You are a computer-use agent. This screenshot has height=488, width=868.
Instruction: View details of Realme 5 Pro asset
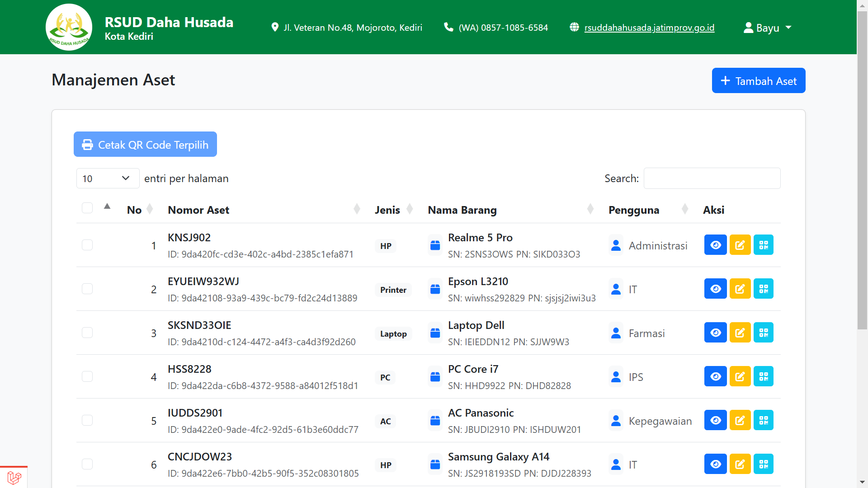click(x=715, y=245)
